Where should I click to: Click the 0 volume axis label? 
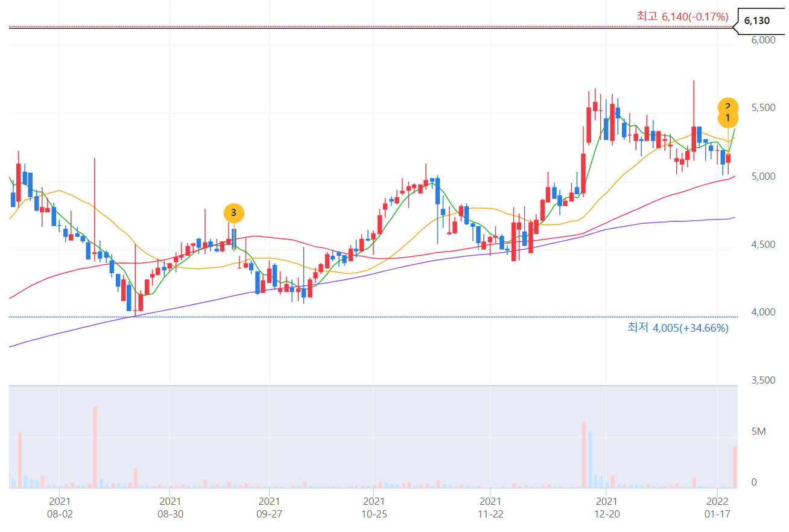coord(754,483)
